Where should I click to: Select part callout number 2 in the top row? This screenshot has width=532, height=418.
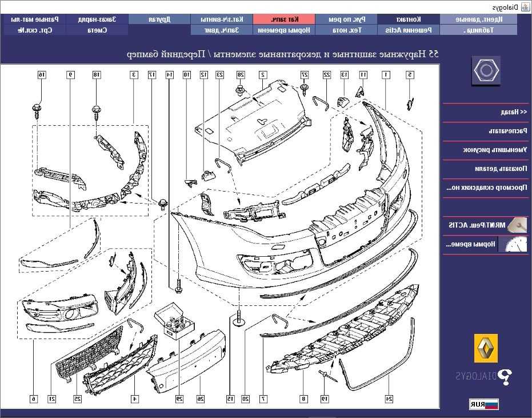tap(263, 74)
